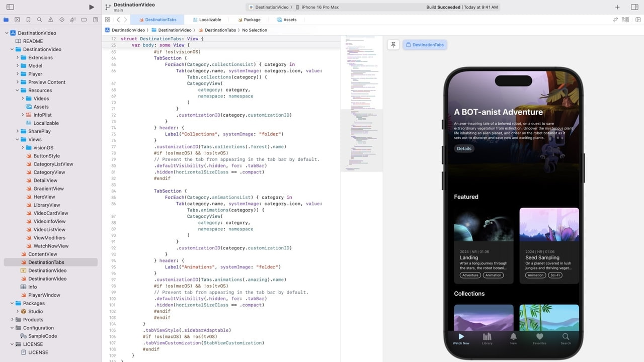Open the Test navigator diamond icon
644x362 pixels.
[62, 20]
